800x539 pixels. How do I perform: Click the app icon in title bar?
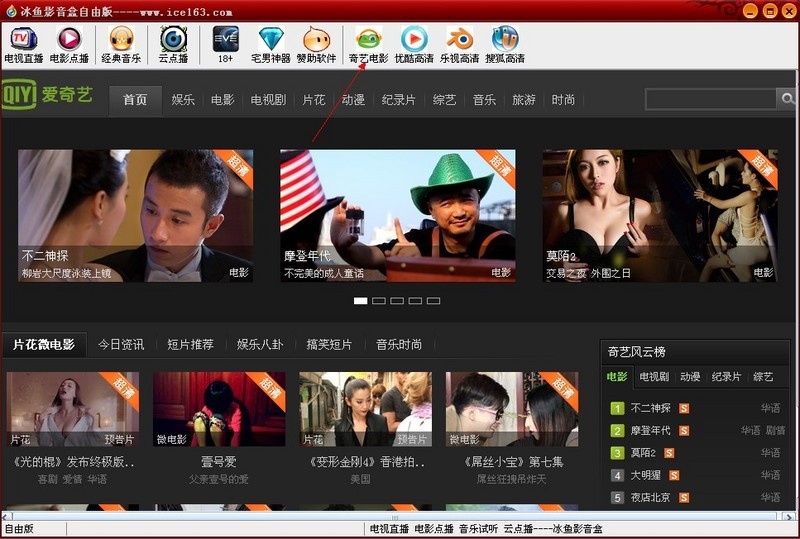11,11
